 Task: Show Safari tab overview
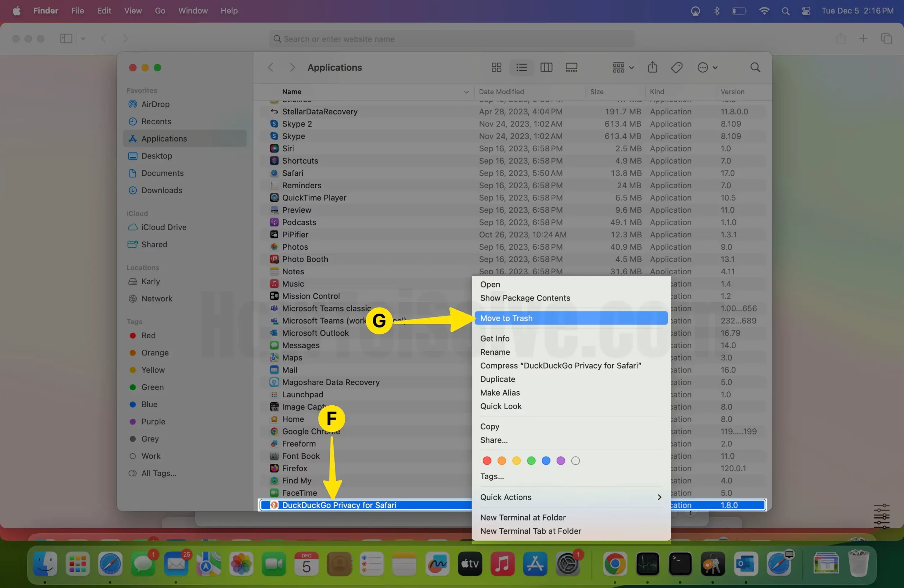coord(887,39)
